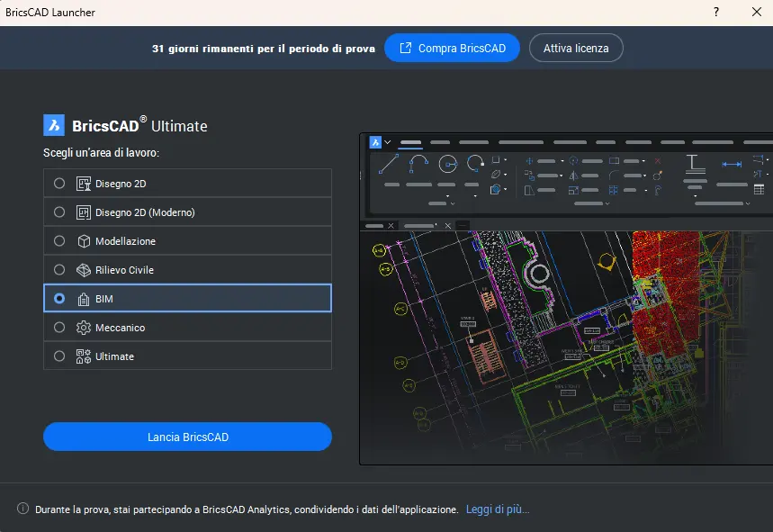
Task: Click the Disegno 2D drafting icon
Action: [x=84, y=184]
